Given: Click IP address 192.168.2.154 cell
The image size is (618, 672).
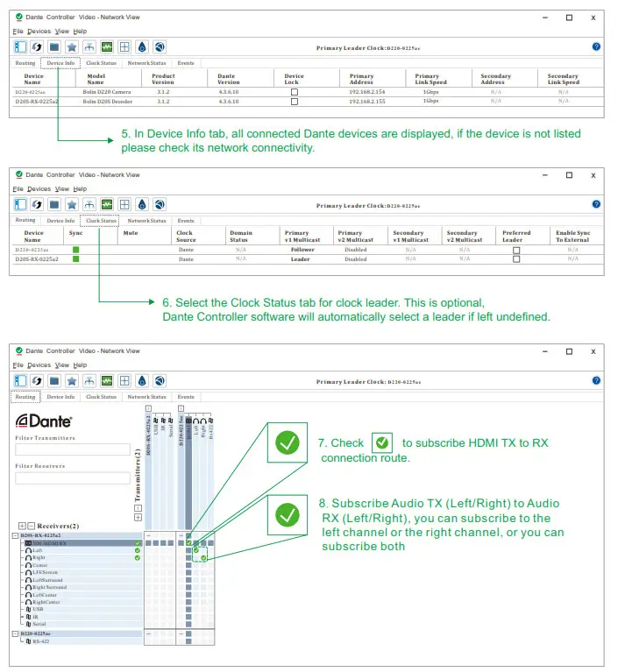Looking at the screenshot, I should click(366, 92).
